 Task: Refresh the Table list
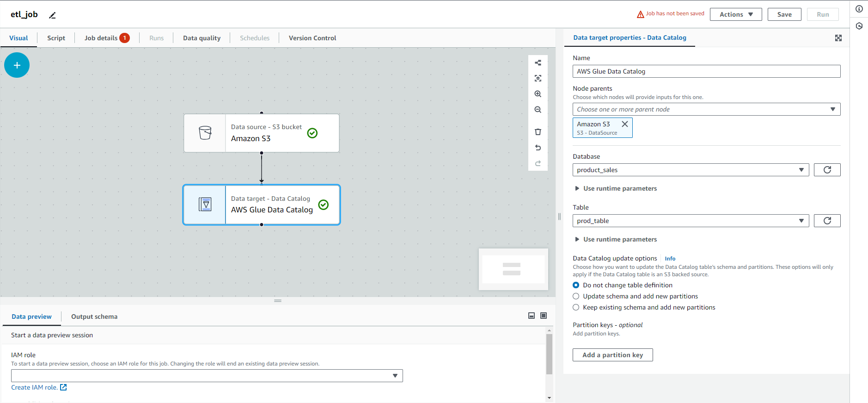827,221
